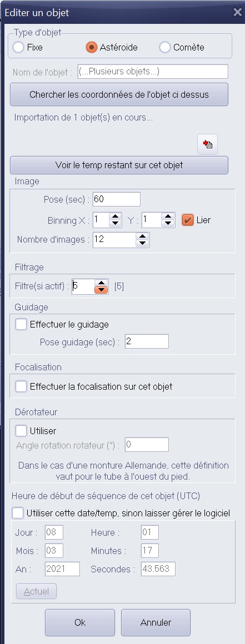Click into the Pose (sec) field

point(117,199)
